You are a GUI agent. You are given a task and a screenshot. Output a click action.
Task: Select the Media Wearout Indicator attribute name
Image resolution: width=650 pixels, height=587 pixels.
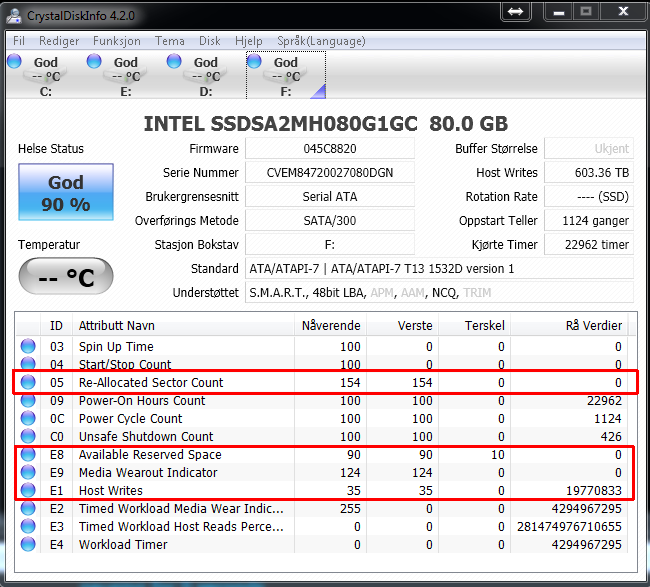point(148,472)
